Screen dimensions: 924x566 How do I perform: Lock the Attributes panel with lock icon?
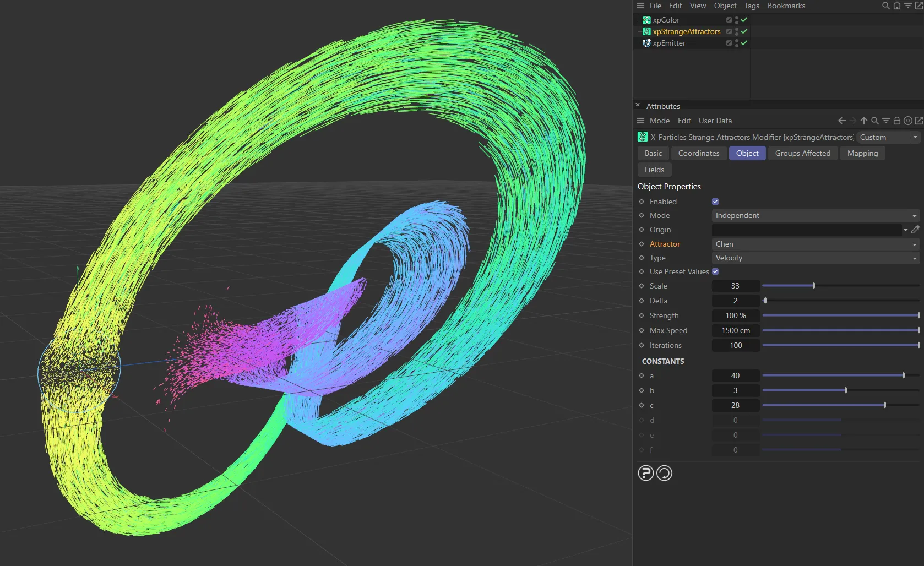pos(896,121)
